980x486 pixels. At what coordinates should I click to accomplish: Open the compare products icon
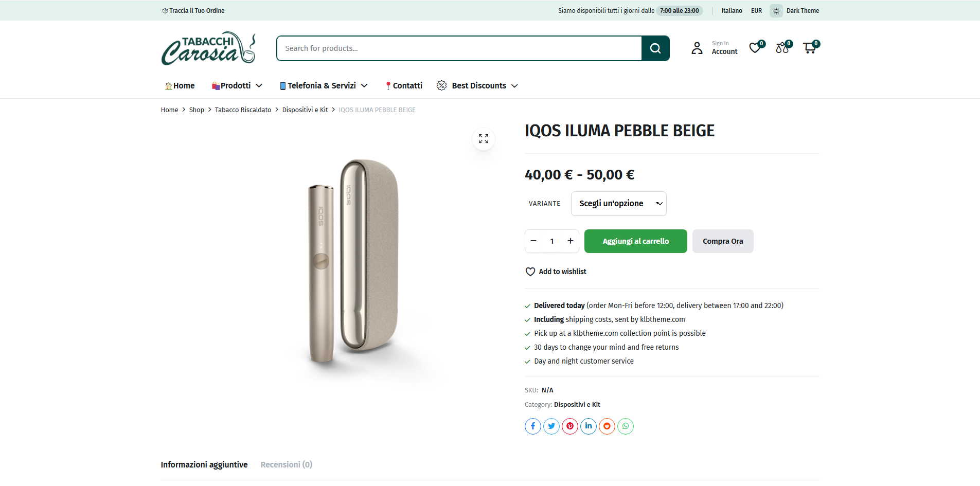pyautogui.click(x=782, y=48)
